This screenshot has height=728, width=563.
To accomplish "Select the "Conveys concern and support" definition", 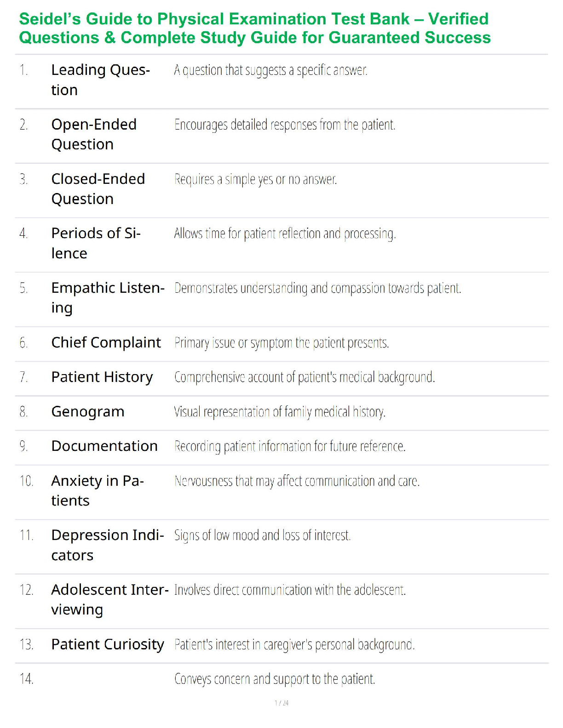I will 275,679.
